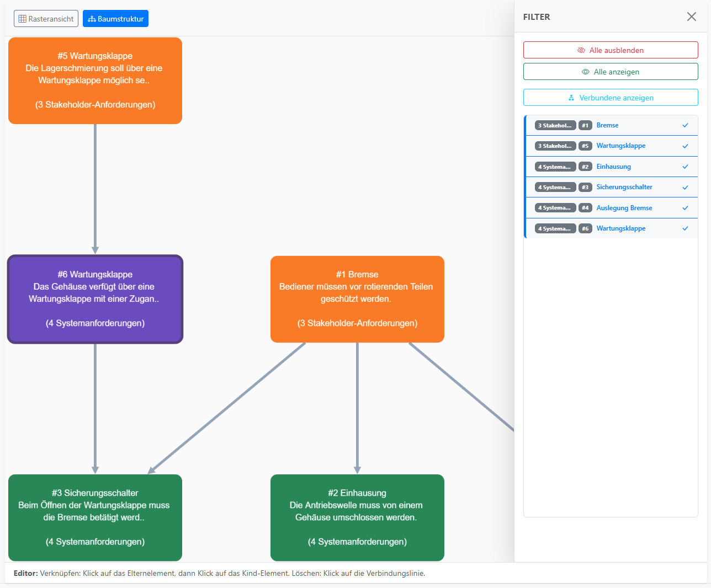
Task: Select the Baumstruktur tree view tab
Action: 115,19
